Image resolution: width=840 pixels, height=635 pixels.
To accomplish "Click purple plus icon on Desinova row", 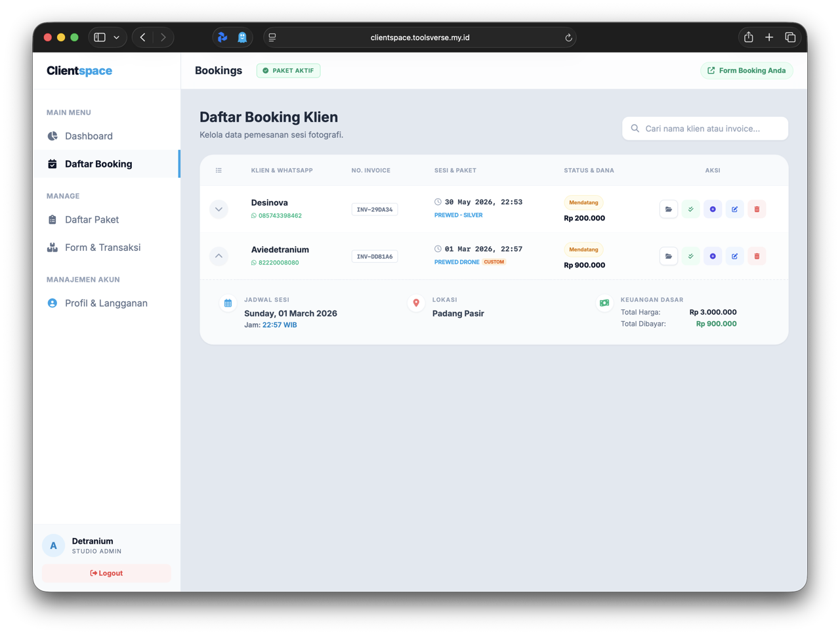I will [713, 209].
